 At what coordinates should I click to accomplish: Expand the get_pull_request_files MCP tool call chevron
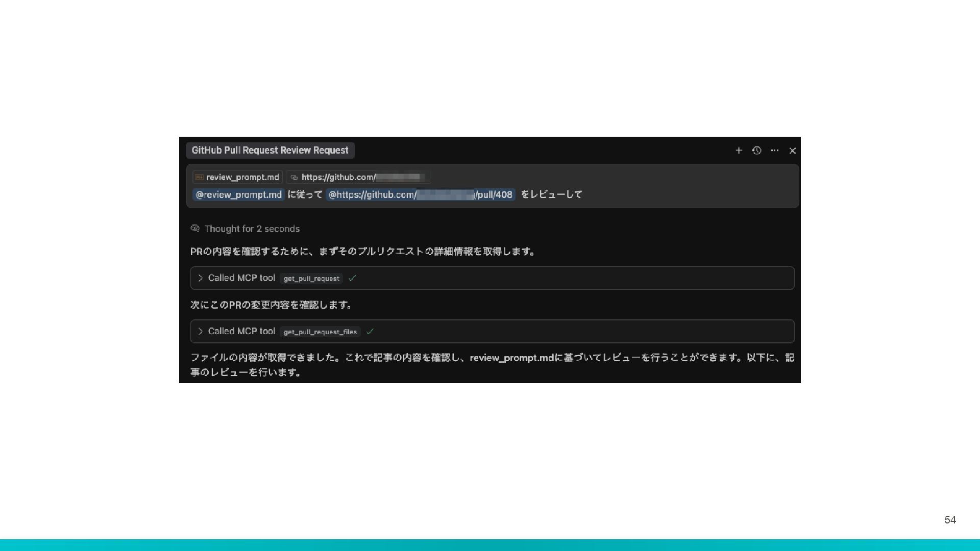pos(201,332)
